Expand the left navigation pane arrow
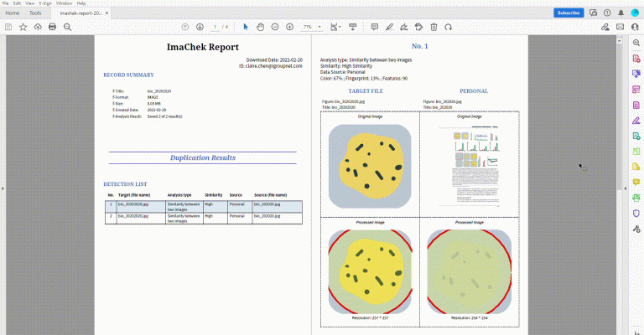Viewport: 644px width, 335px height. coord(3,188)
